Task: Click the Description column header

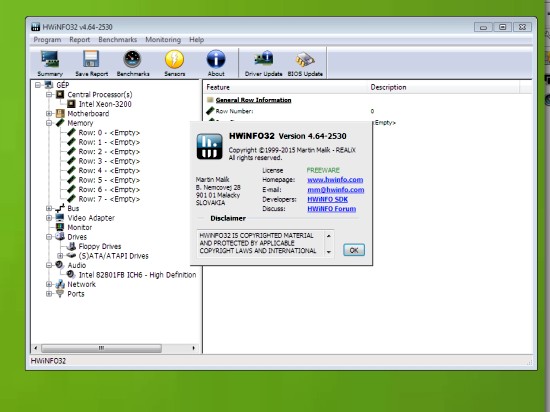Action: (x=444, y=87)
